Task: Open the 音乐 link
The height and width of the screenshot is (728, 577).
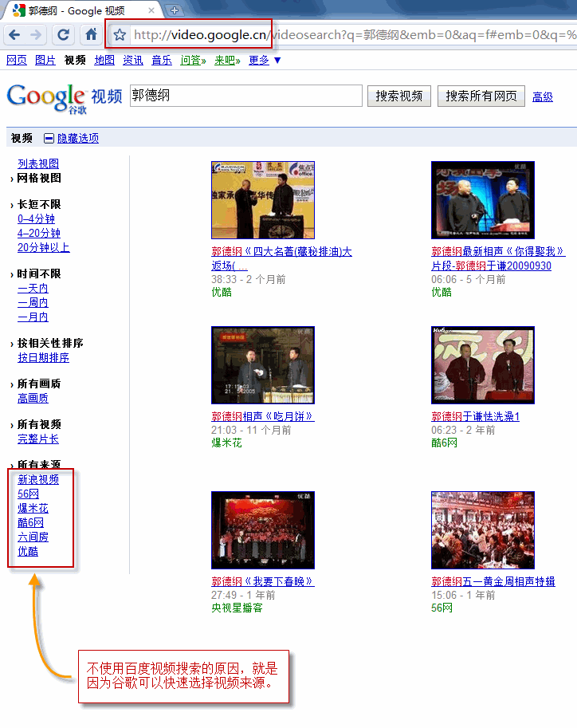Action: (x=162, y=60)
